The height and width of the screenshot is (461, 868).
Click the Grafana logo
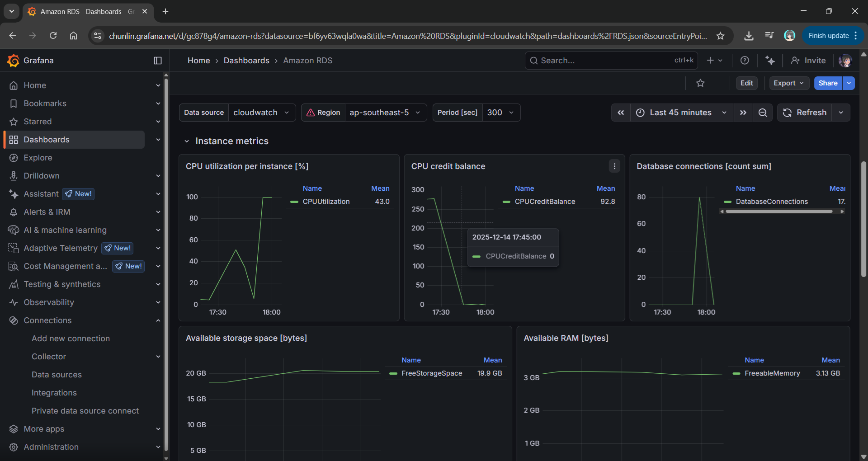pyautogui.click(x=14, y=61)
